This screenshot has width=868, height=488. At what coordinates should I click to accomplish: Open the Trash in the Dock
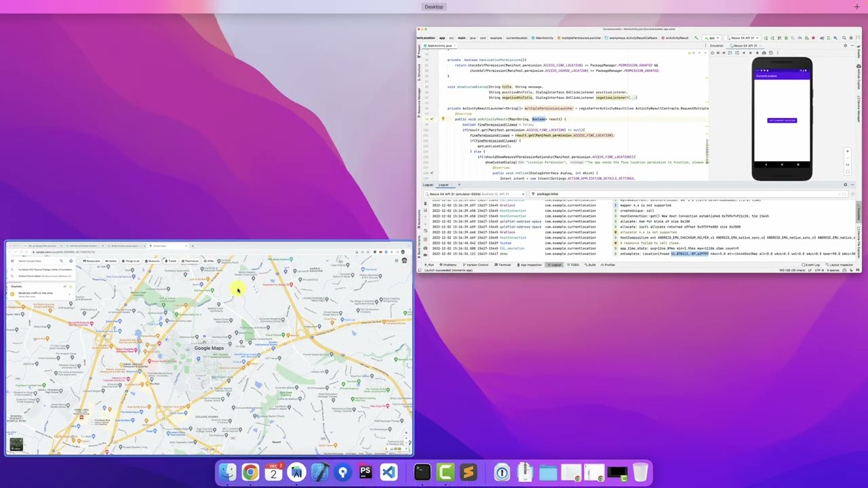[640, 472]
